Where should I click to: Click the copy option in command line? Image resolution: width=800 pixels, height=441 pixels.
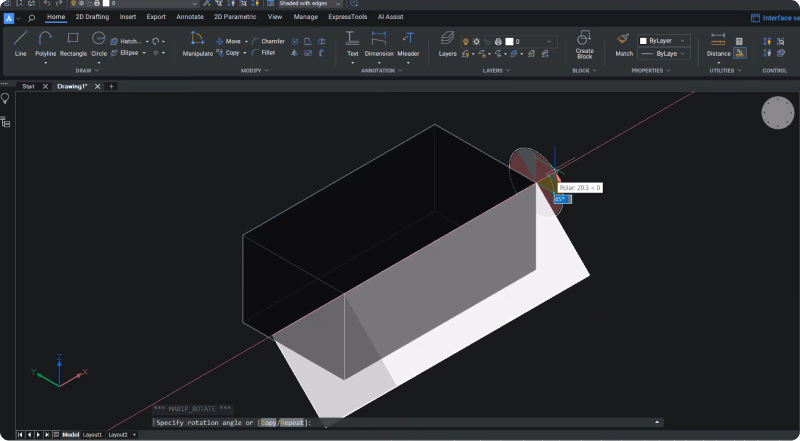(269, 423)
